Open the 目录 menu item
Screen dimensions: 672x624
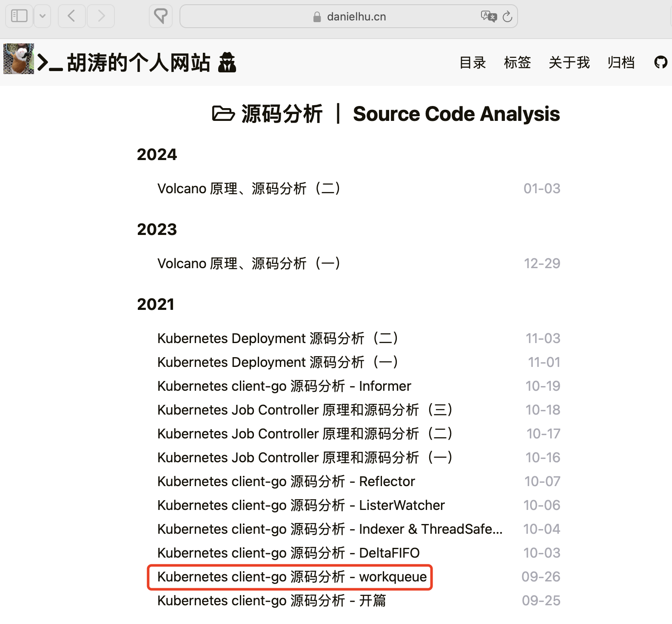[473, 63]
